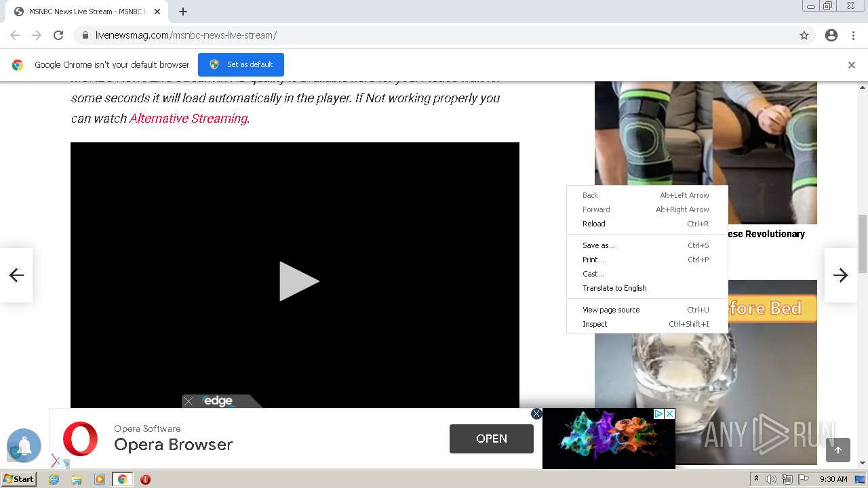This screenshot has width=868, height=488.
Task: Click the scroll-to-top arrow button
Action: 838,450
